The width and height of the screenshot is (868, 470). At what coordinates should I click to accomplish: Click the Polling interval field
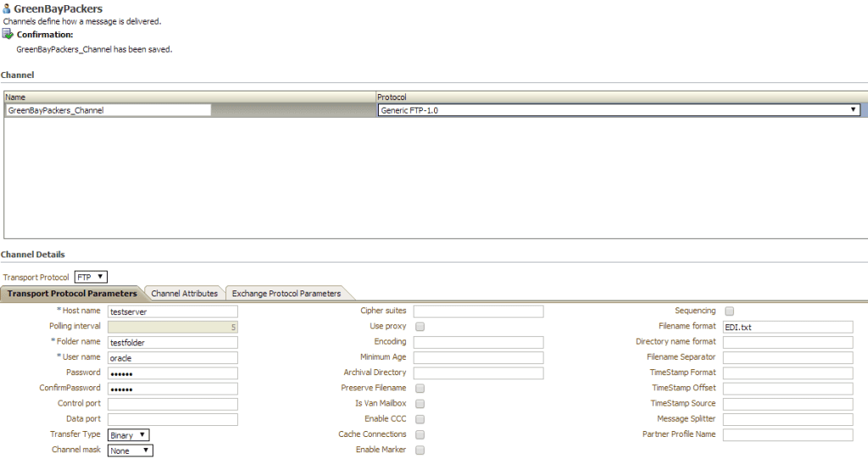click(x=173, y=327)
